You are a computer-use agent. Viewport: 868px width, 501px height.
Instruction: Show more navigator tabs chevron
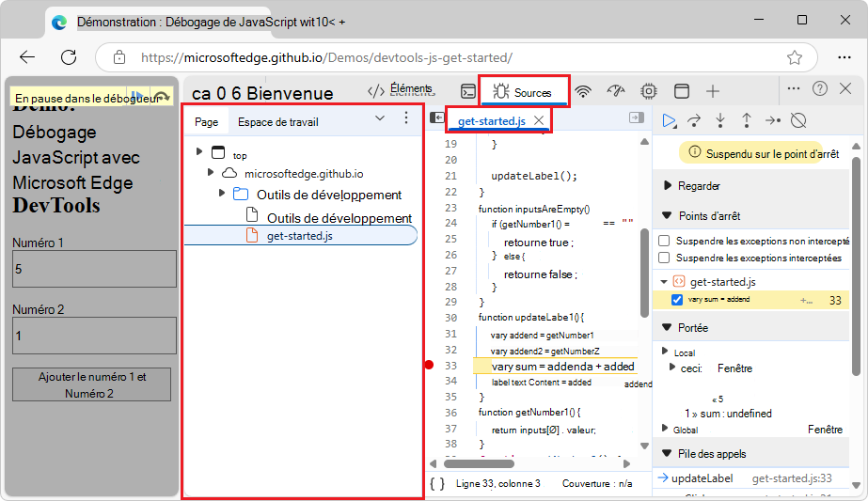coord(380,117)
